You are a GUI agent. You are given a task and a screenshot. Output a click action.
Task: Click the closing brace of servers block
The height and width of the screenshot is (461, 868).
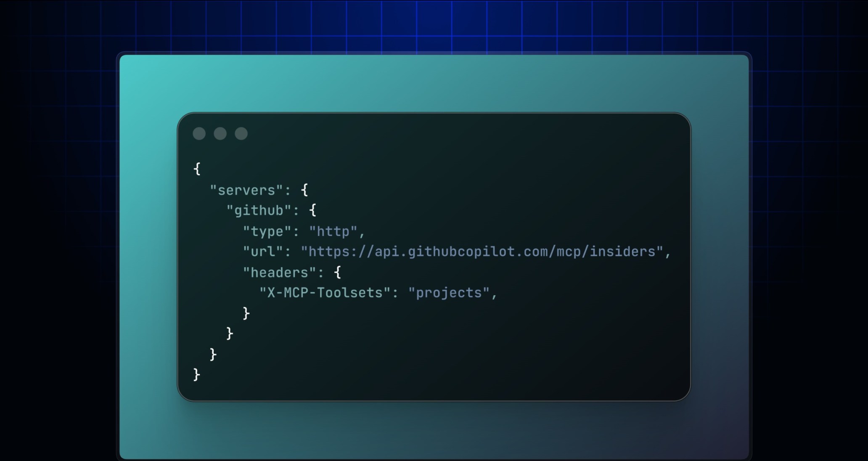pos(213,354)
